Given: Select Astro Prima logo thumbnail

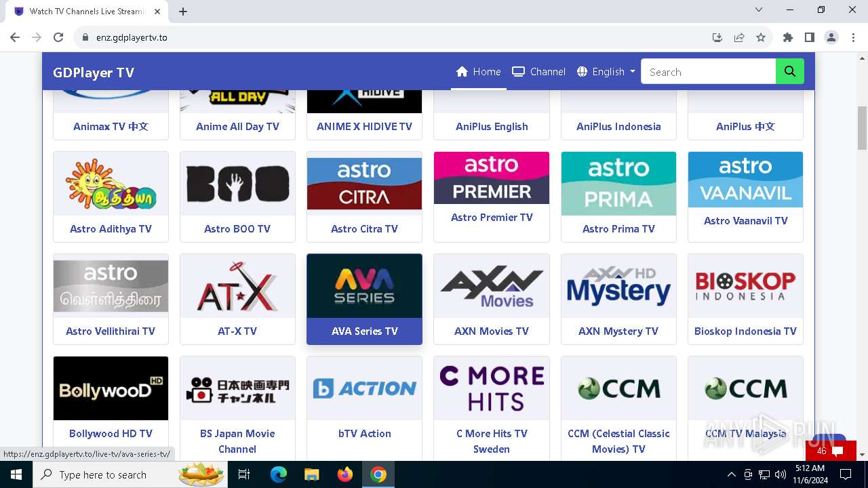Looking at the screenshot, I should pyautogui.click(x=618, y=184).
